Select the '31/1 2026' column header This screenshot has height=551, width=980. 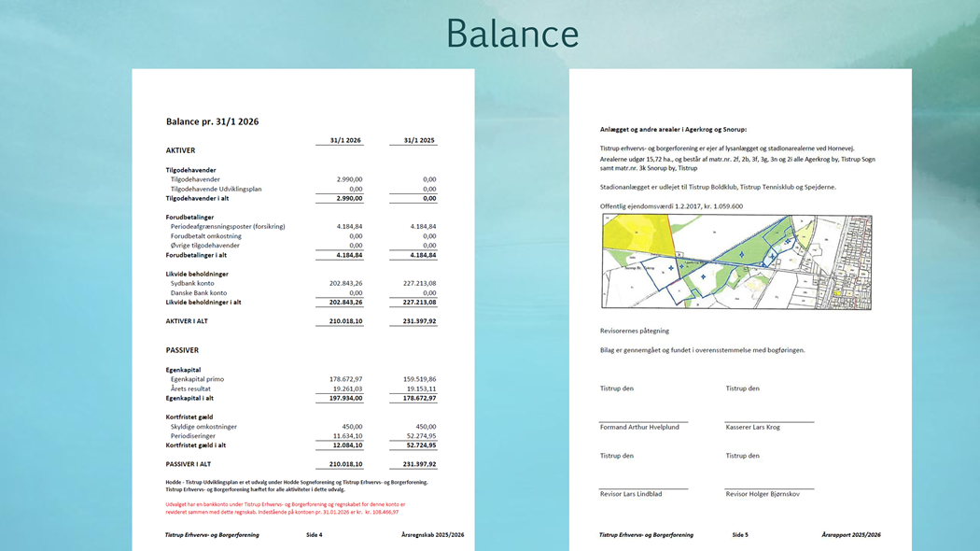tap(345, 140)
